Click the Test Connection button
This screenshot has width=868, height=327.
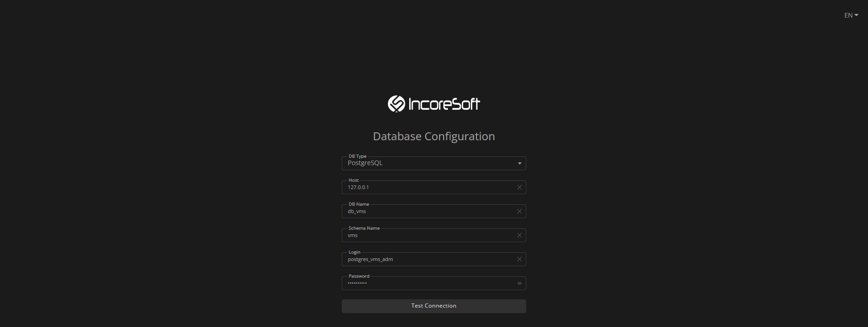pos(434,306)
